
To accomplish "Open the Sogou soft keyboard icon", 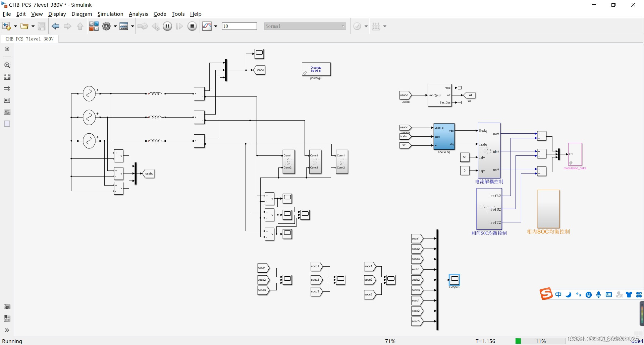I will tap(609, 295).
